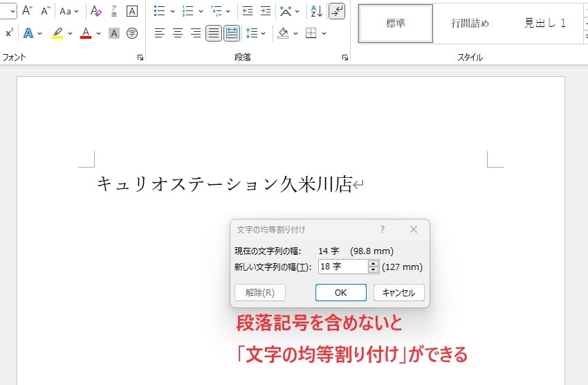Viewport: 588px width, 385px height.
Task: Click document text キュリオステーション久米川店
Action: (225, 184)
